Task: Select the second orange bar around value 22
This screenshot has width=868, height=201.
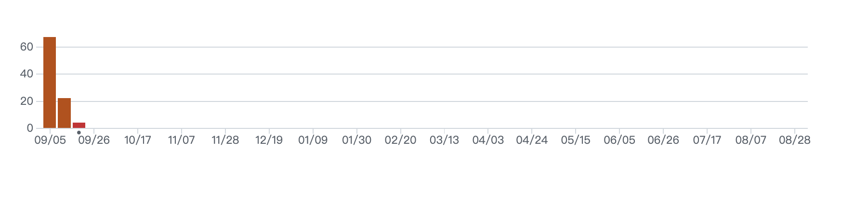Action: [x=65, y=113]
